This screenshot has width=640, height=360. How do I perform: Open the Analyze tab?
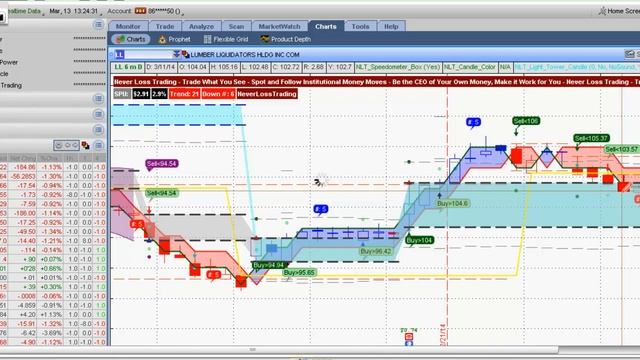click(201, 26)
